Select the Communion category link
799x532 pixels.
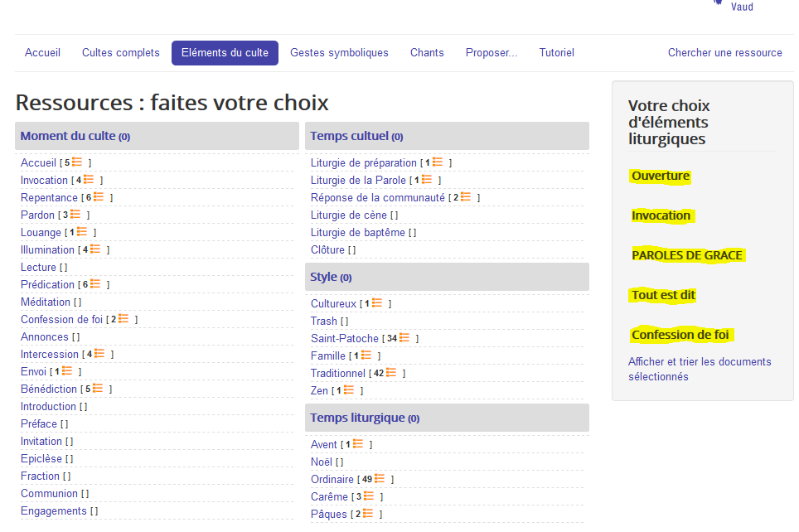click(x=49, y=493)
